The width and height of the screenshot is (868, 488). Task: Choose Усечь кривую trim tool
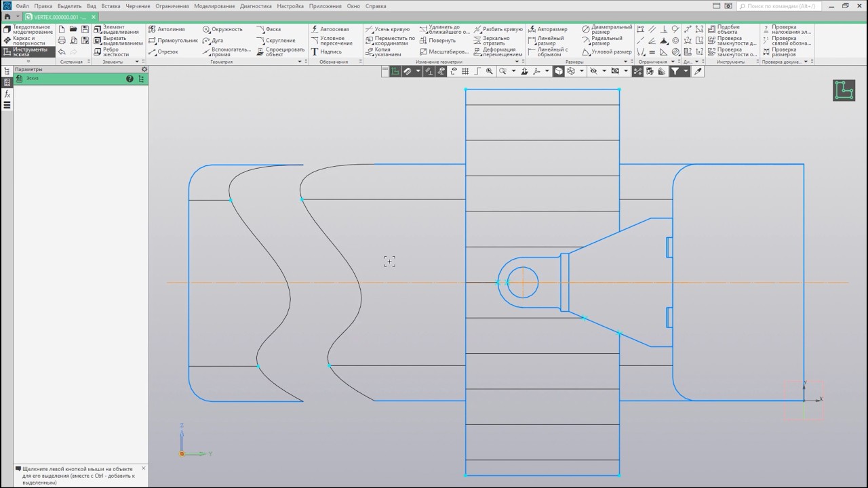pos(387,29)
